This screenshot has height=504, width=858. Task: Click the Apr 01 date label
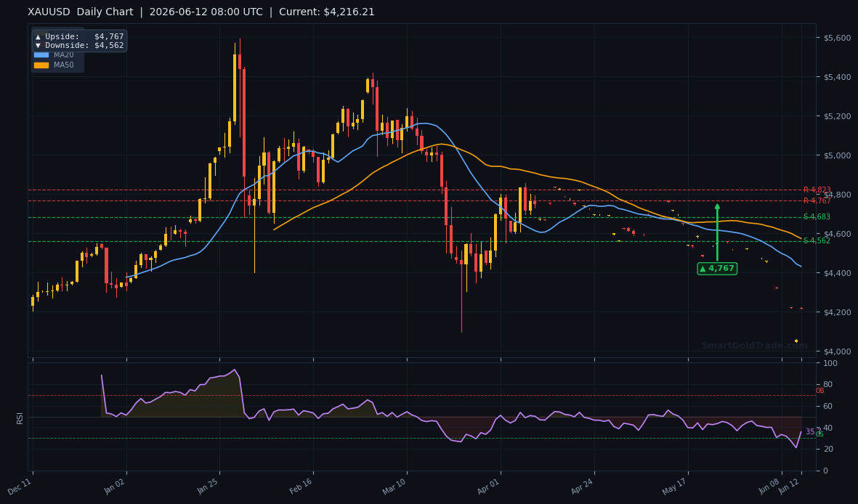pos(488,485)
